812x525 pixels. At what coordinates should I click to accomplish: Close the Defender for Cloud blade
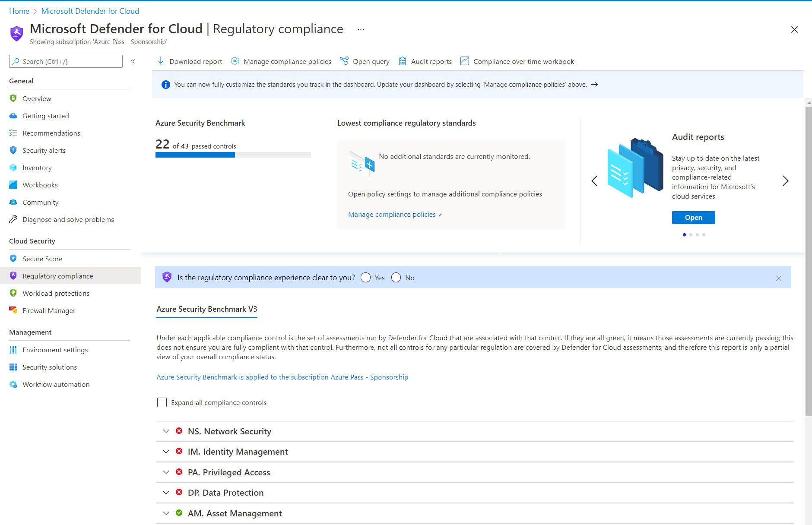[x=794, y=29]
